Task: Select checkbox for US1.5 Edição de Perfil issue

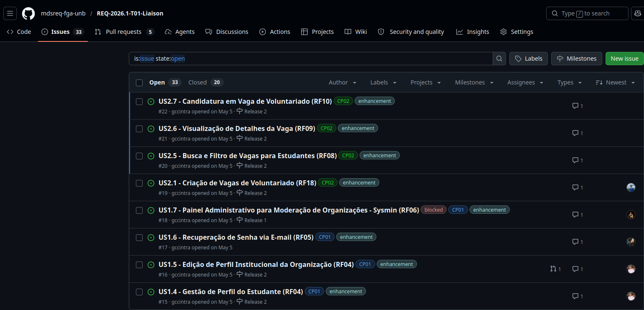Action: click(139, 264)
